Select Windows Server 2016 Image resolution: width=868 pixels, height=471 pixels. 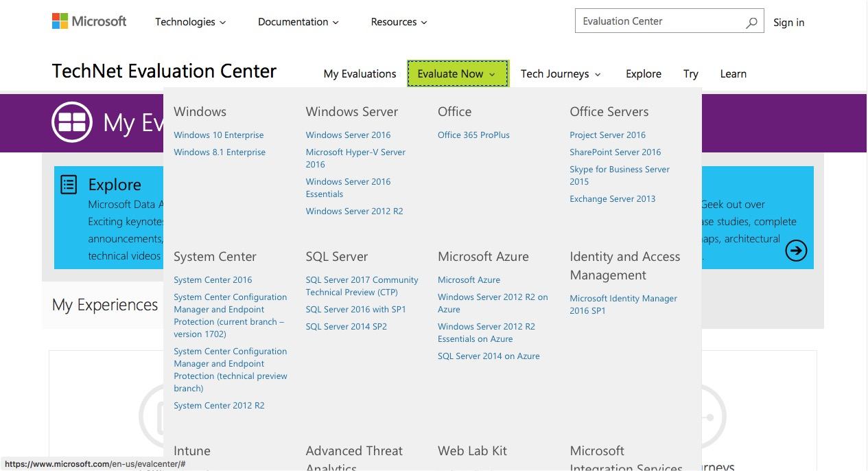tap(349, 135)
